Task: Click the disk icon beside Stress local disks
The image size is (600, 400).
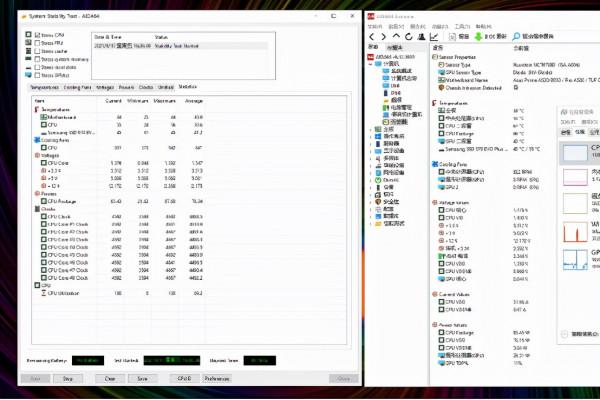Action: point(28,67)
